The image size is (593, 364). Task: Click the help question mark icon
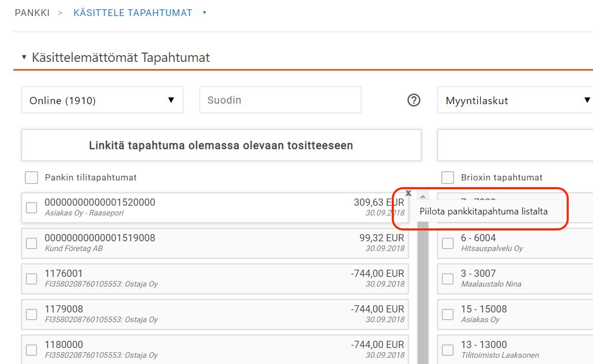pos(414,101)
